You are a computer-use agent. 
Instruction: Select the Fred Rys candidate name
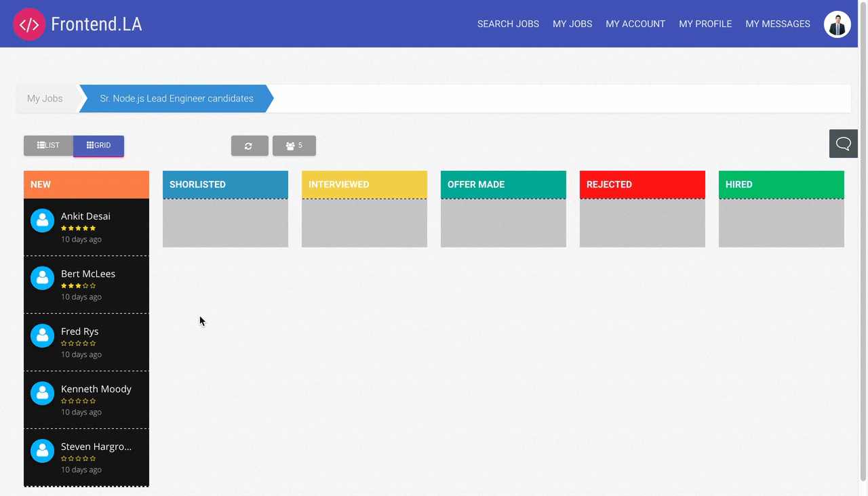point(79,331)
